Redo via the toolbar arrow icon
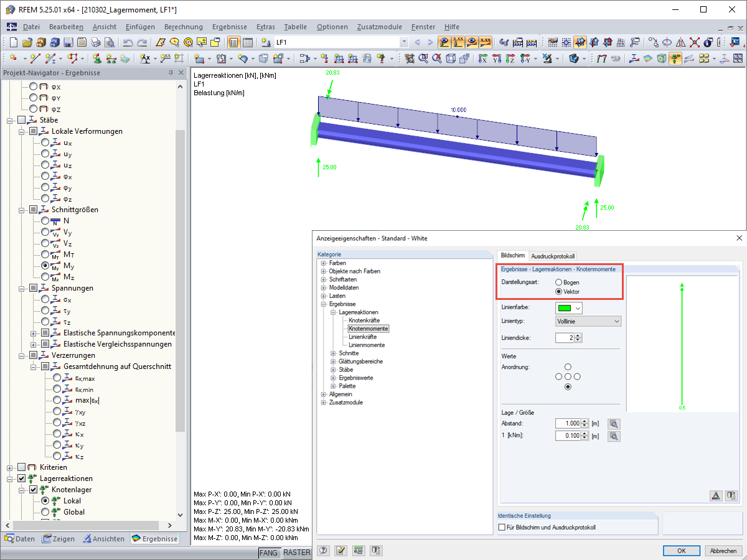Image resolution: width=747 pixels, height=560 pixels. pyautogui.click(x=142, y=42)
